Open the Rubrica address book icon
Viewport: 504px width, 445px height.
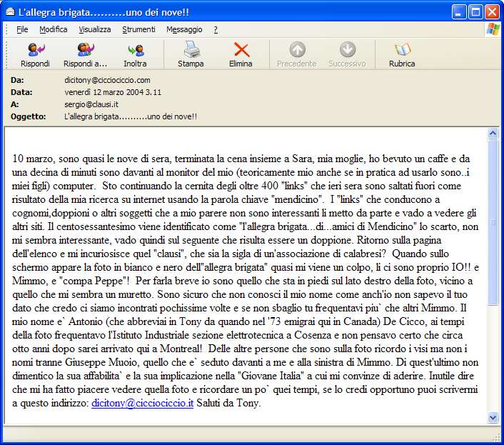tap(403, 49)
